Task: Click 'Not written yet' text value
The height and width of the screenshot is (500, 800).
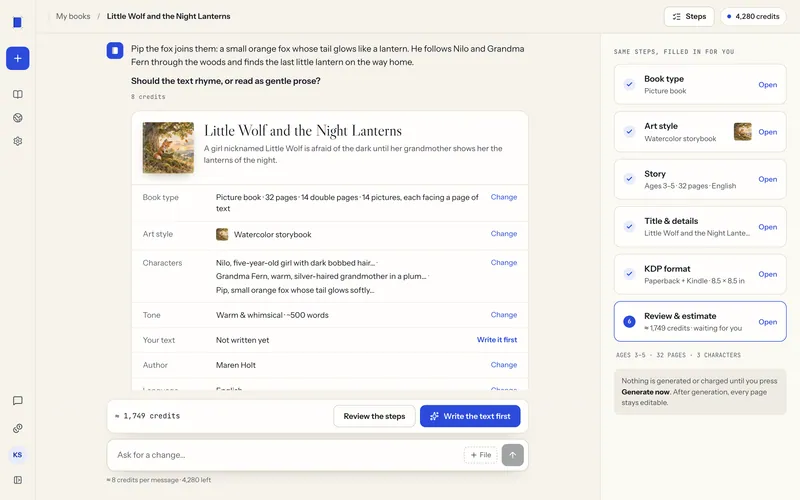Action: click(x=242, y=340)
